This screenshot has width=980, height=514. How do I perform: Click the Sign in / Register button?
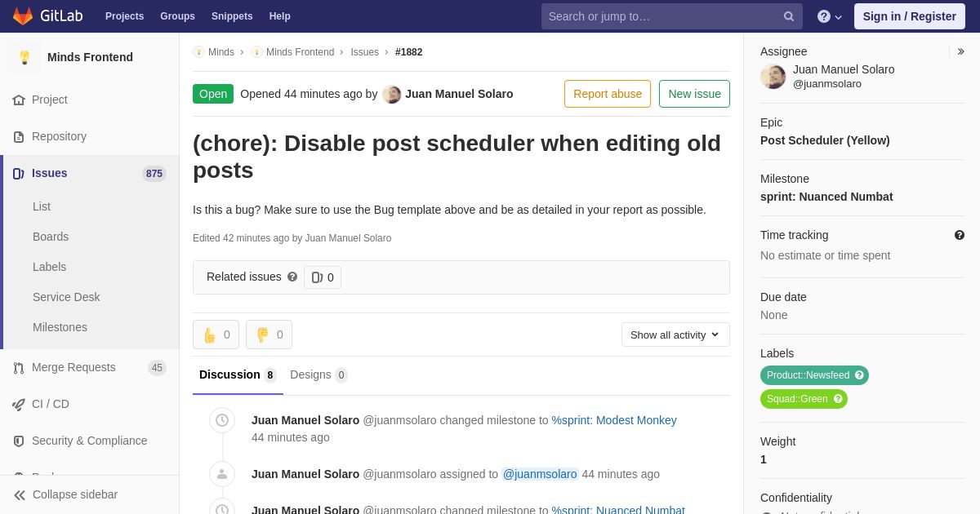[909, 16]
